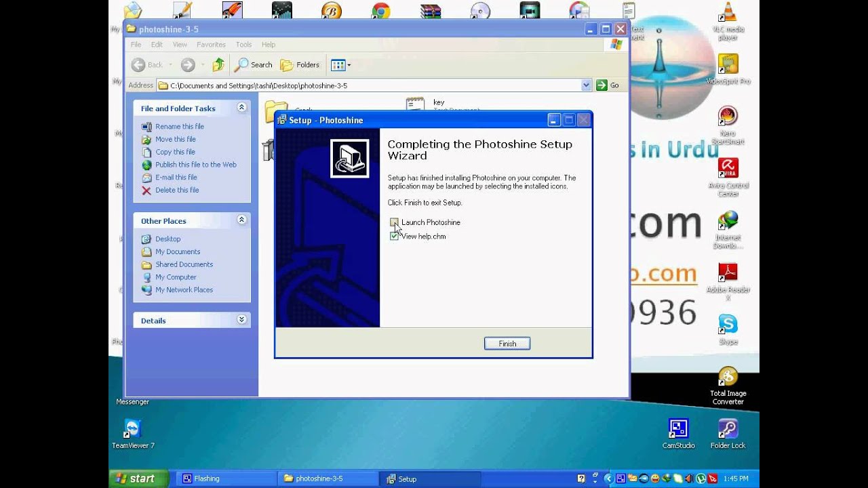Click the help question mark tray icon
This screenshot has width=868, height=488.
pyautogui.click(x=581, y=479)
